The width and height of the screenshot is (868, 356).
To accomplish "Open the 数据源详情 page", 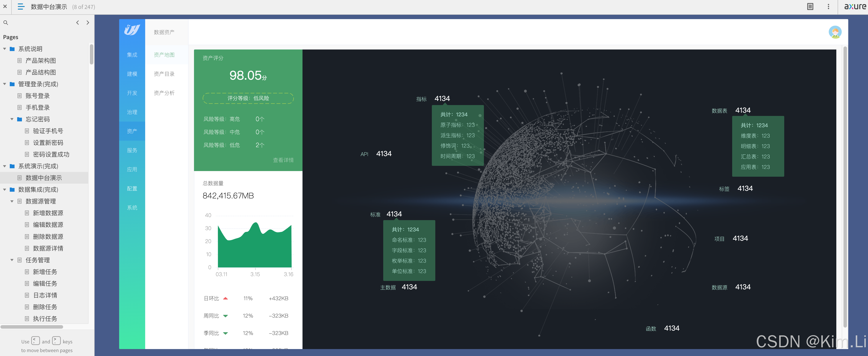I will pyautogui.click(x=48, y=248).
